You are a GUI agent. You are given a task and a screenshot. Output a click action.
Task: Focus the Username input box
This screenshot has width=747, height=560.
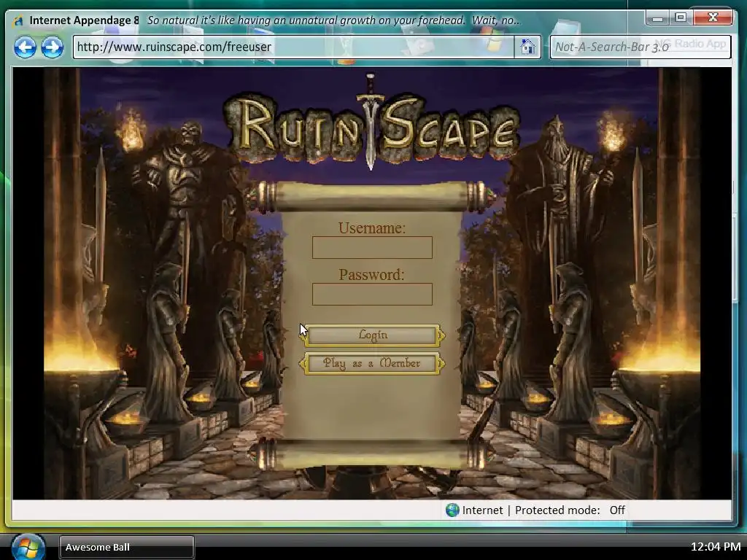click(x=372, y=248)
